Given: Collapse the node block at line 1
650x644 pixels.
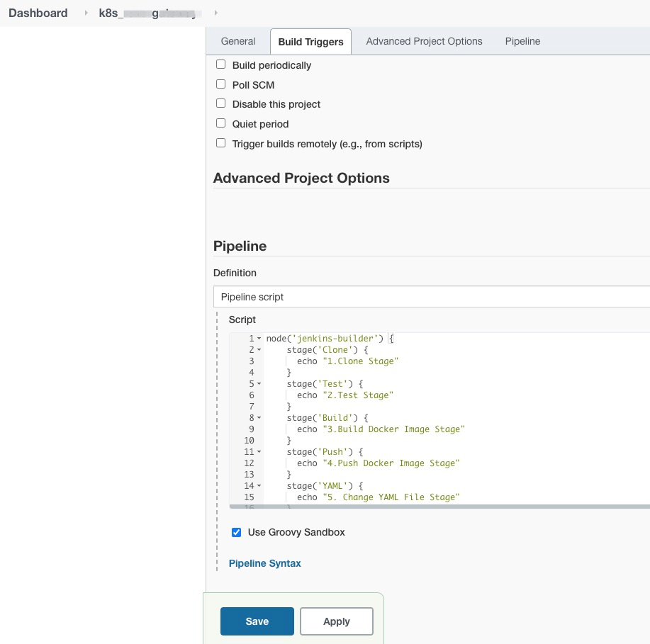Looking at the screenshot, I should [259, 339].
